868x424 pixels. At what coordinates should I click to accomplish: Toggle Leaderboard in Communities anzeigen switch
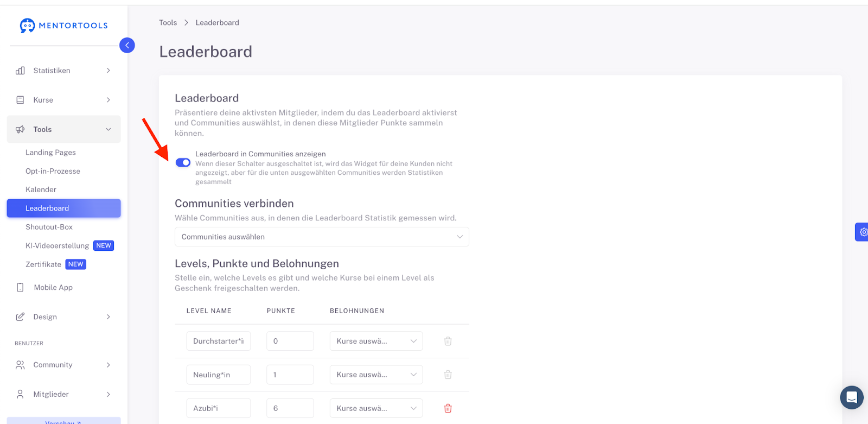[183, 163]
